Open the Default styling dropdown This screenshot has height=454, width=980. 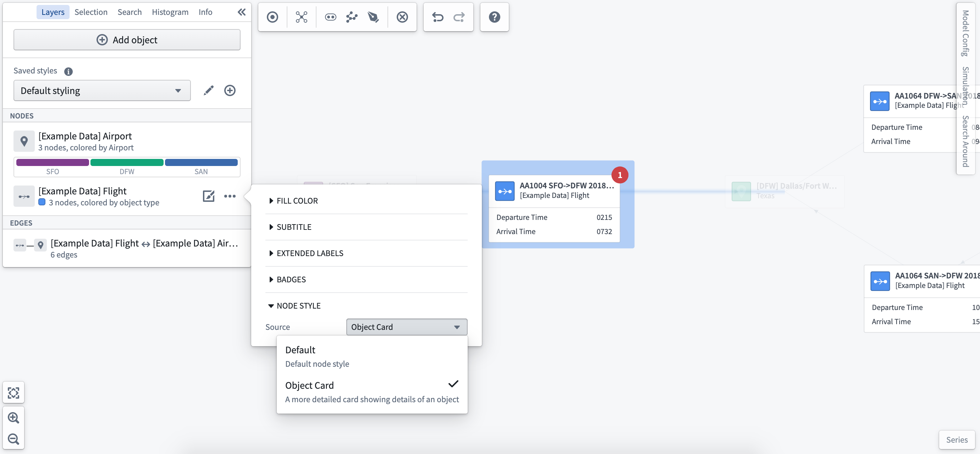pyautogui.click(x=102, y=90)
